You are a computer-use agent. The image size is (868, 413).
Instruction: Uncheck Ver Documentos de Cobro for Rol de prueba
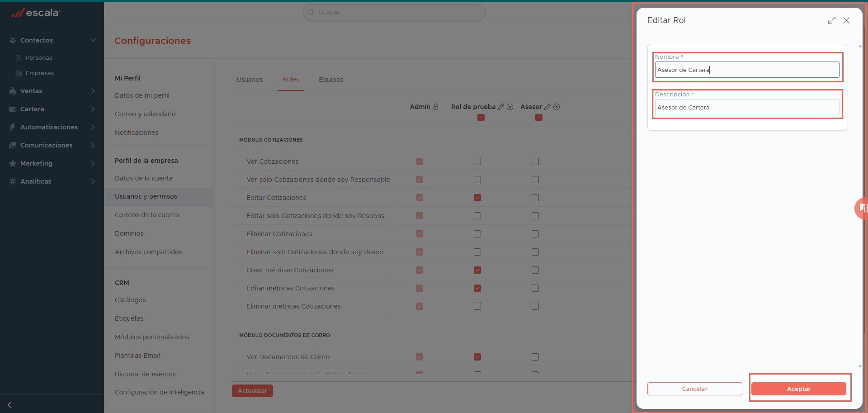click(x=477, y=357)
